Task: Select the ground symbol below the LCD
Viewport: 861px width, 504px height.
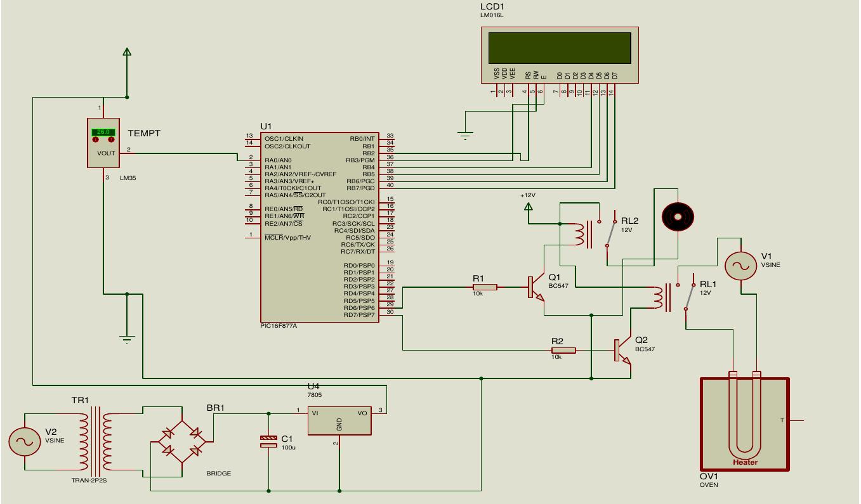Action: 465,136
